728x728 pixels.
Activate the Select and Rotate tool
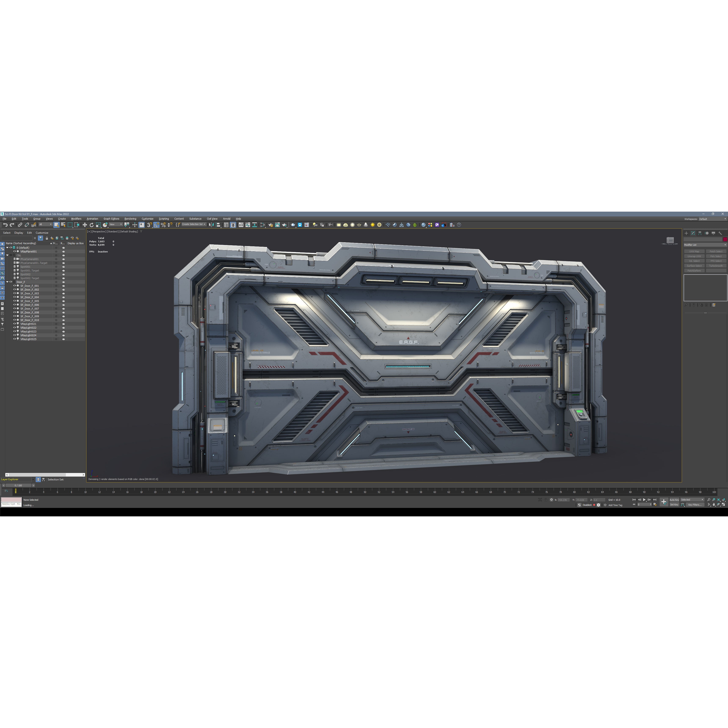(92, 225)
